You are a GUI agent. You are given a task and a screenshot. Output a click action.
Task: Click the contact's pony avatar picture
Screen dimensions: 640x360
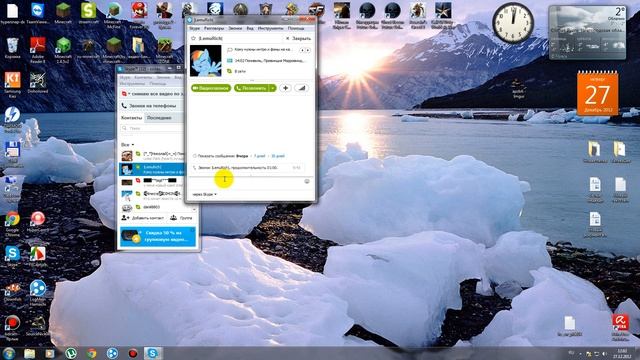pyautogui.click(x=206, y=60)
